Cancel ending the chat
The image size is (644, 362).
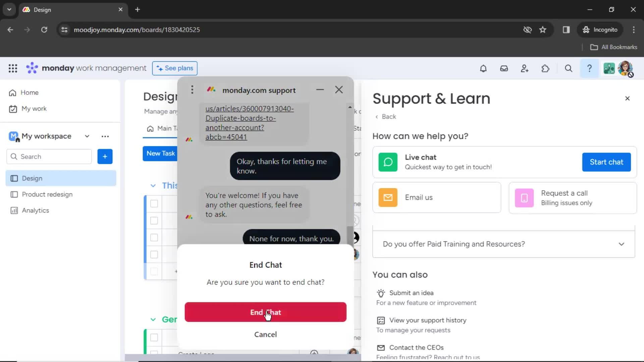tap(265, 335)
